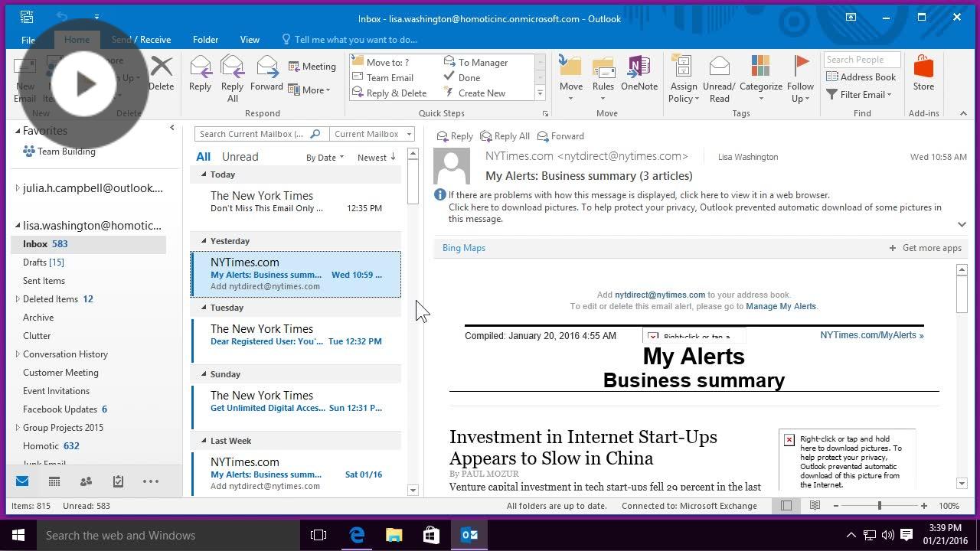Show only Unread messages
Screen dimensions: 980x551
(x=240, y=156)
